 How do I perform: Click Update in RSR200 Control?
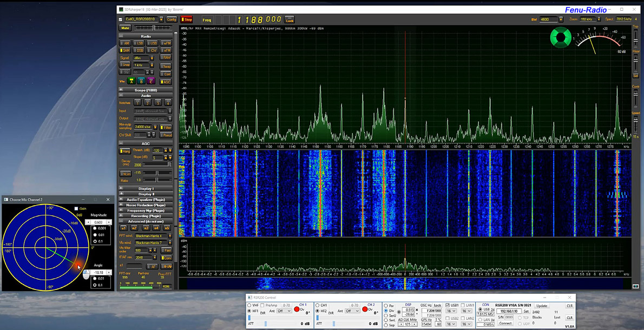(542, 306)
